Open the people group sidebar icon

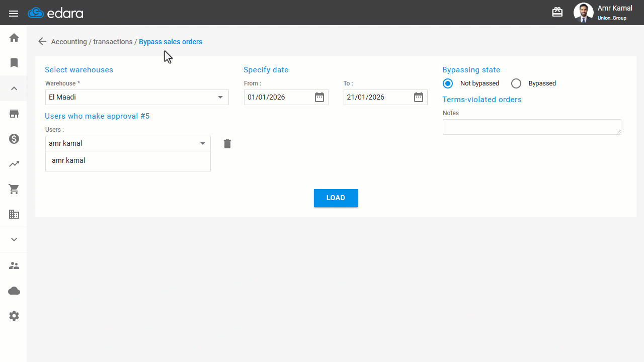pyautogui.click(x=14, y=265)
